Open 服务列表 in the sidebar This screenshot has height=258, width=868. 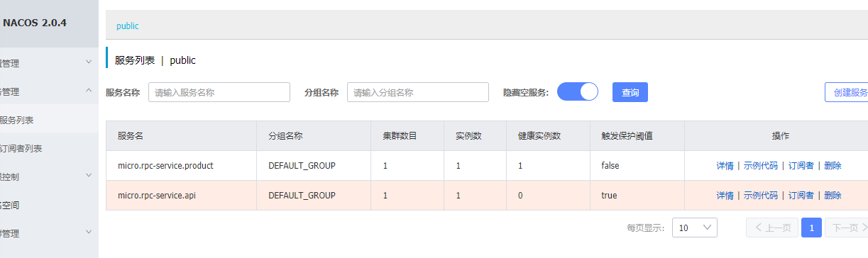click(x=49, y=120)
